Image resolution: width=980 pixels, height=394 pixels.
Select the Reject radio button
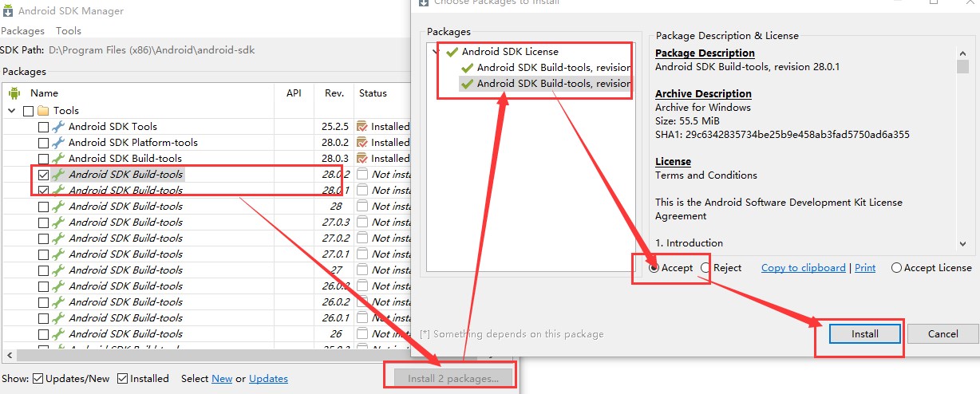tap(705, 268)
